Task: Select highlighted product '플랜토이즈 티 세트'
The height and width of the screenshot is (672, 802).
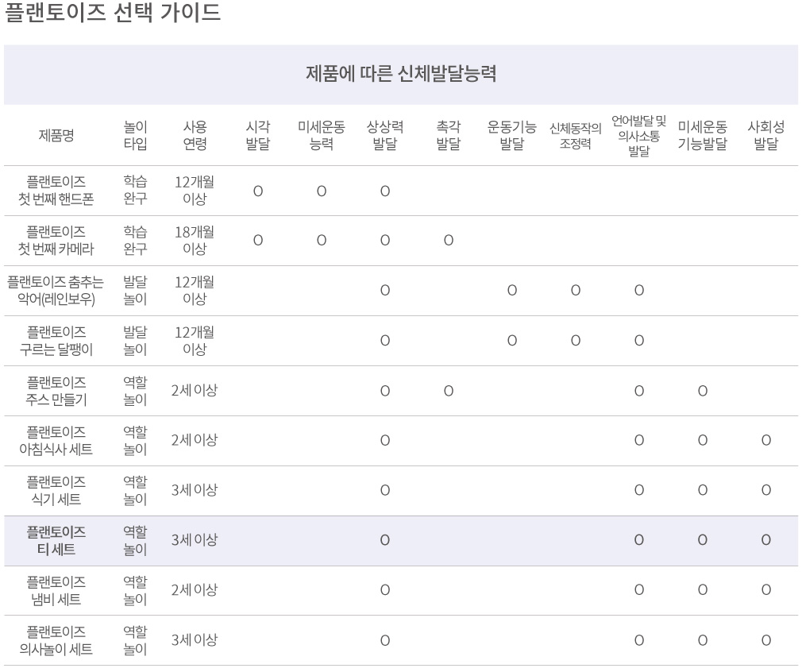Action: (x=56, y=540)
